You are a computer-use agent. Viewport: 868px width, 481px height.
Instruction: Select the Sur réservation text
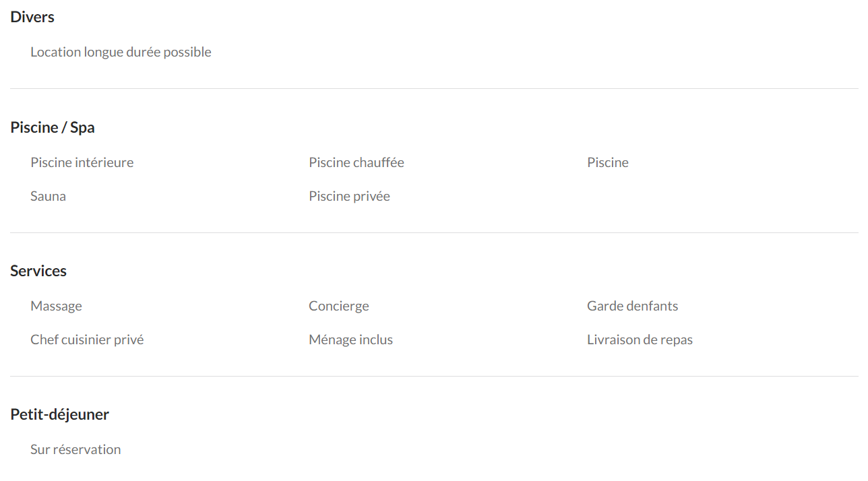(x=75, y=449)
